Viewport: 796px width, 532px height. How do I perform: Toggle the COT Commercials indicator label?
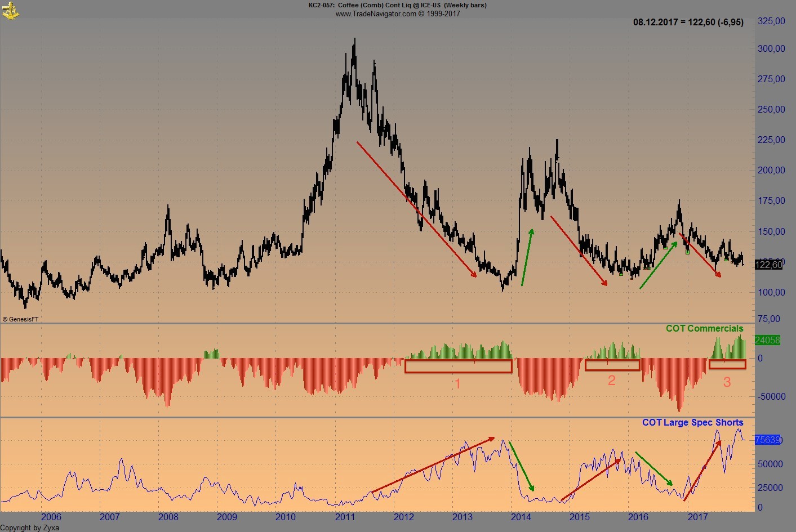(x=705, y=328)
